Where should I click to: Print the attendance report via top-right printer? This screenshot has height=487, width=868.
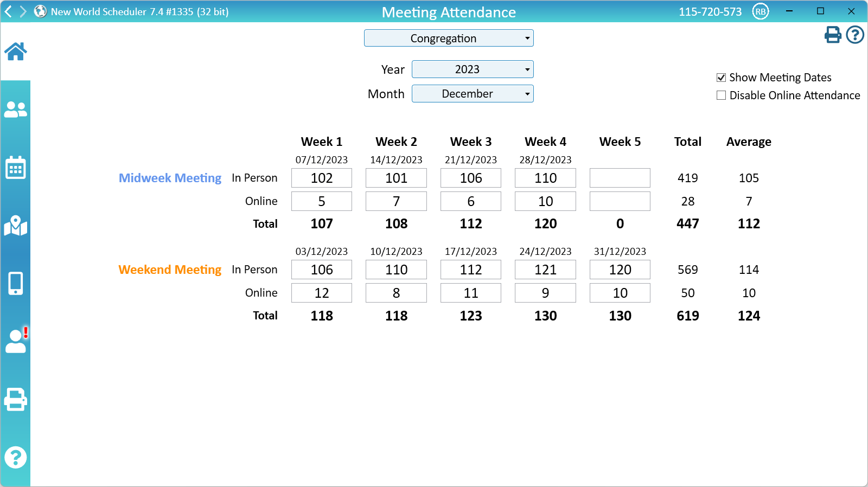(x=833, y=35)
